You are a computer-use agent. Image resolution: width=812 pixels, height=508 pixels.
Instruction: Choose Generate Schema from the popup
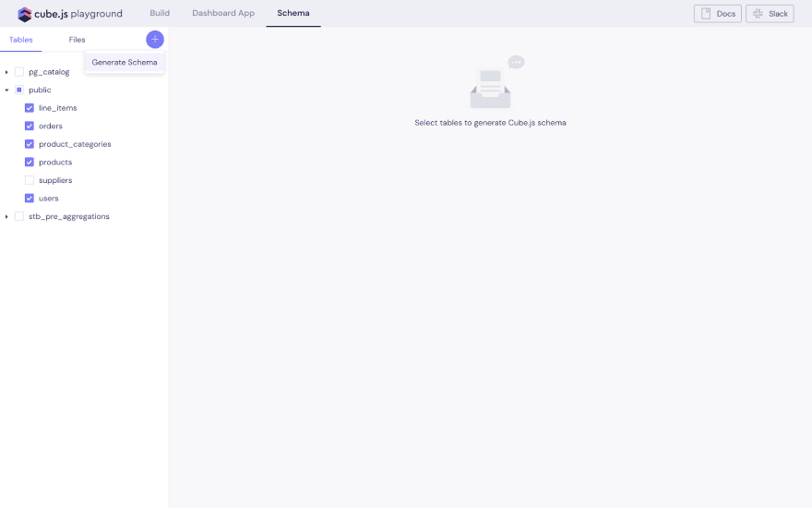pos(125,62)
